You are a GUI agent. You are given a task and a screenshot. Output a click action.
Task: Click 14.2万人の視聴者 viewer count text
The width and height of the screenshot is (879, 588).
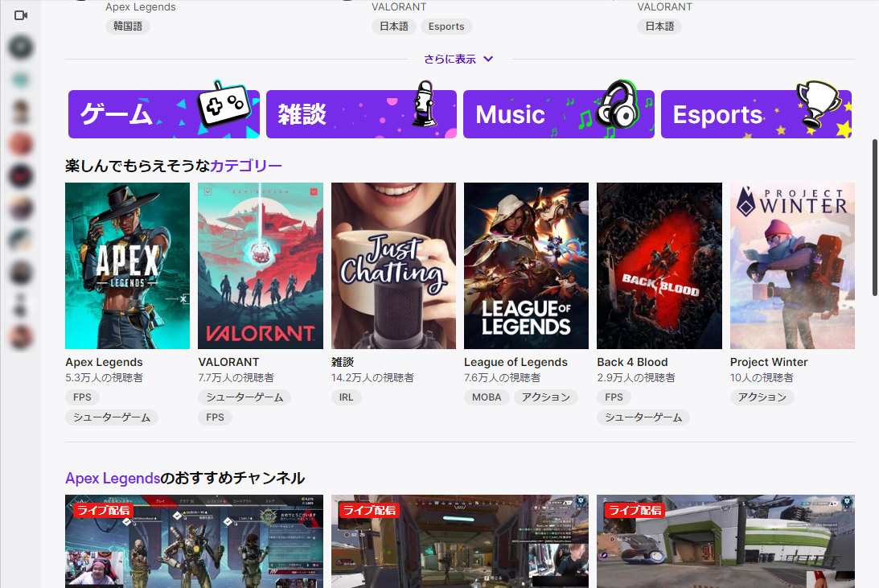372,378
